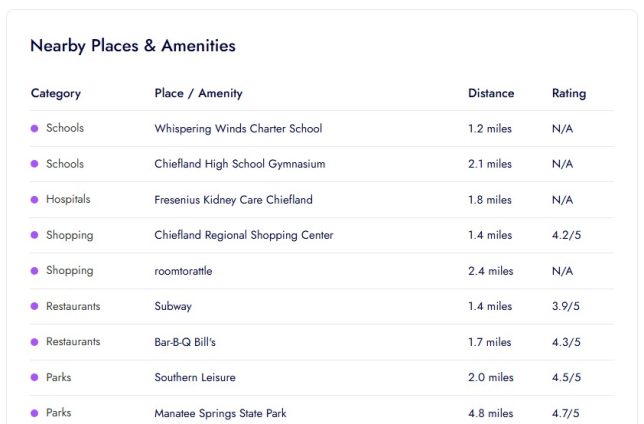Click the Nearby Places & Amenities heading
The width and height of the screenshot is (644, 424).
pyautogui.click(x=133, y=46)
